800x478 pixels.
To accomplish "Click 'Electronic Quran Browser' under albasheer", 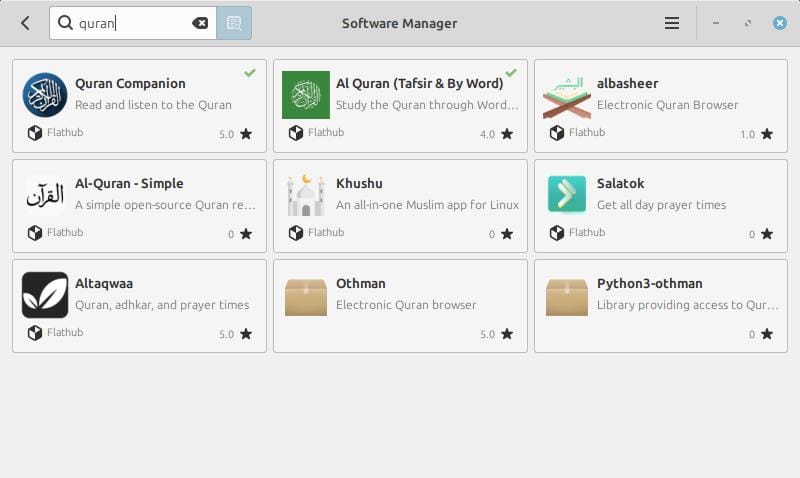I will tap(667, 105).
